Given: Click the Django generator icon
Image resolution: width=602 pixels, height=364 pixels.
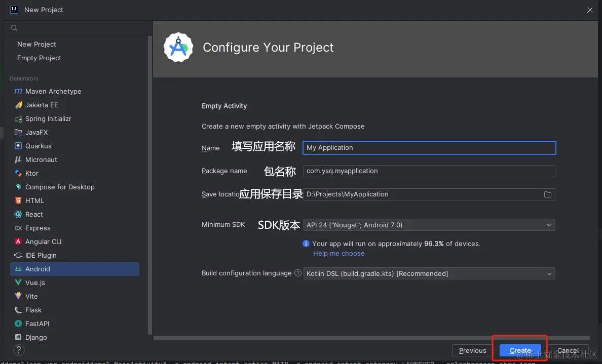Looking at the screenshot, I should pos(18,337).
